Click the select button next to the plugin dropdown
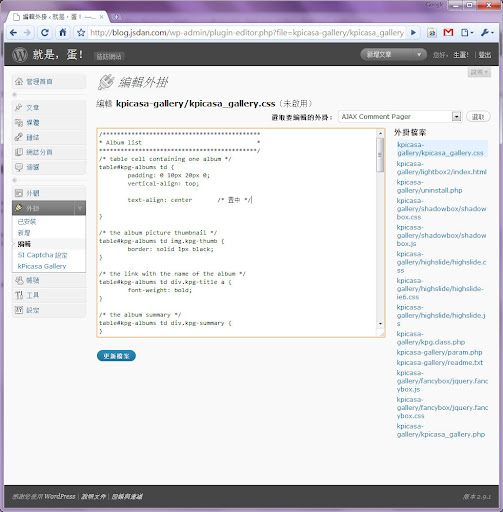The image size is (503, 512). coord(478,117)
